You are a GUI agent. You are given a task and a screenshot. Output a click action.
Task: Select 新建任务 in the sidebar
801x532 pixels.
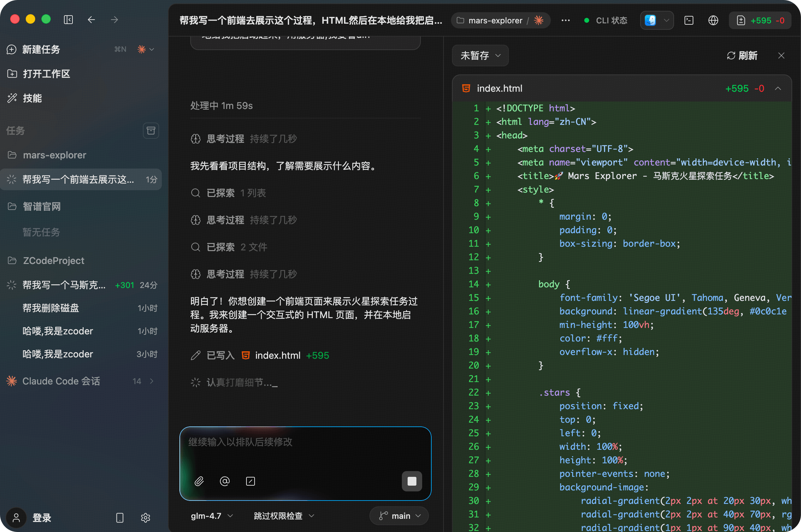(x=41, y=49)
